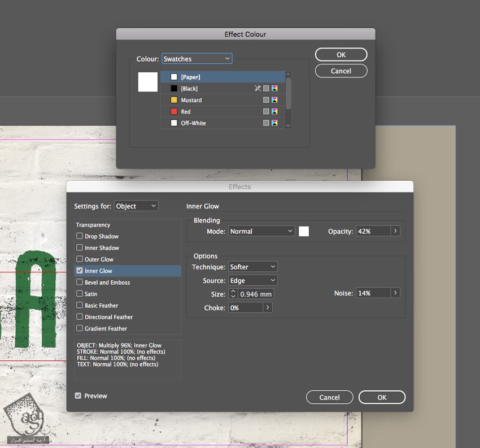Click the CMYK icon on the Mustard row
Viewport: 480px width, 448px height.
(x=274, y=100)
